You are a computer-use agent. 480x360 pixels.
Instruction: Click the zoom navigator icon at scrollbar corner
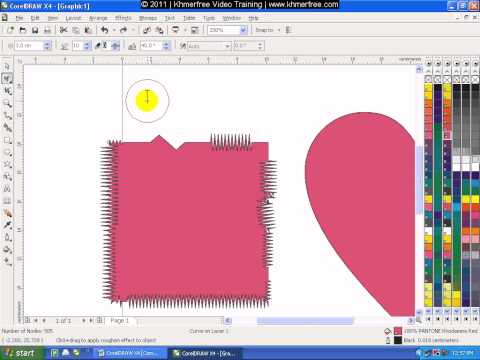click(x=419, y=320)
